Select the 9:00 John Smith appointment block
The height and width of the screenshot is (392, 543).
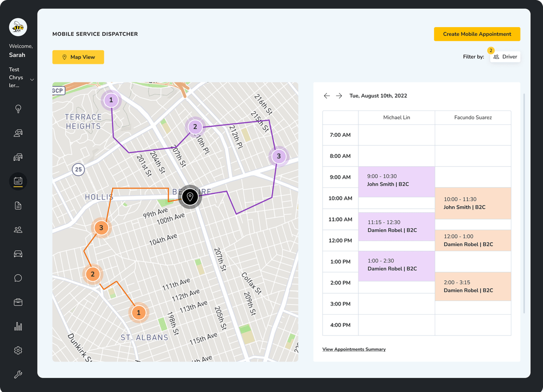(396, 181)
